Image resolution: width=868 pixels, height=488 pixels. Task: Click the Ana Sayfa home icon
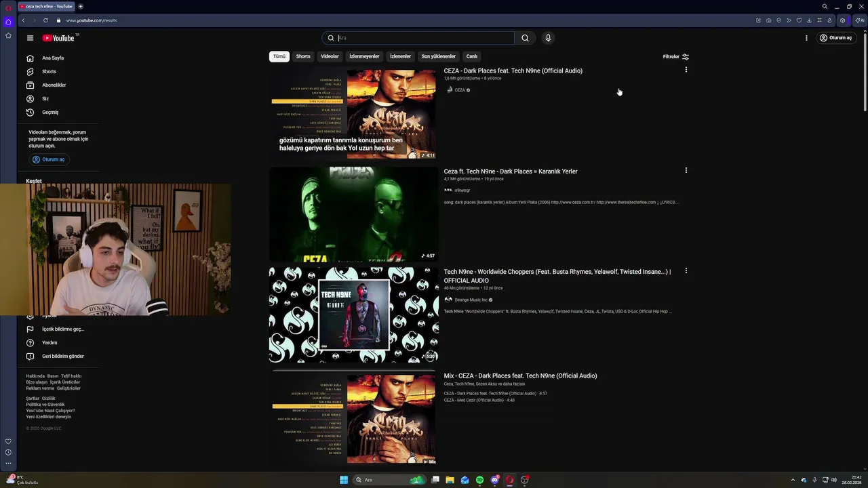pos(30,58)
